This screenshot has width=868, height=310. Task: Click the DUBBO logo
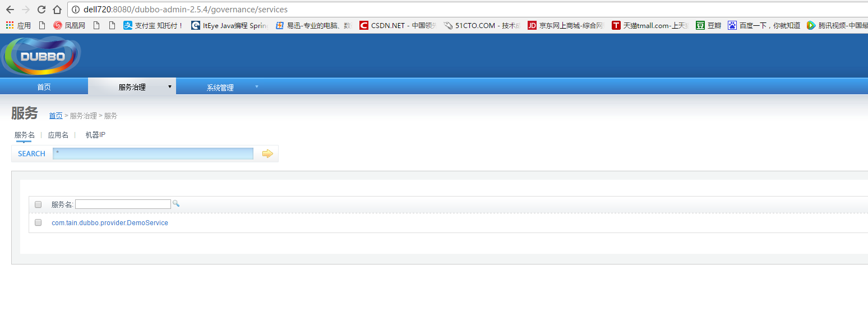41,56
